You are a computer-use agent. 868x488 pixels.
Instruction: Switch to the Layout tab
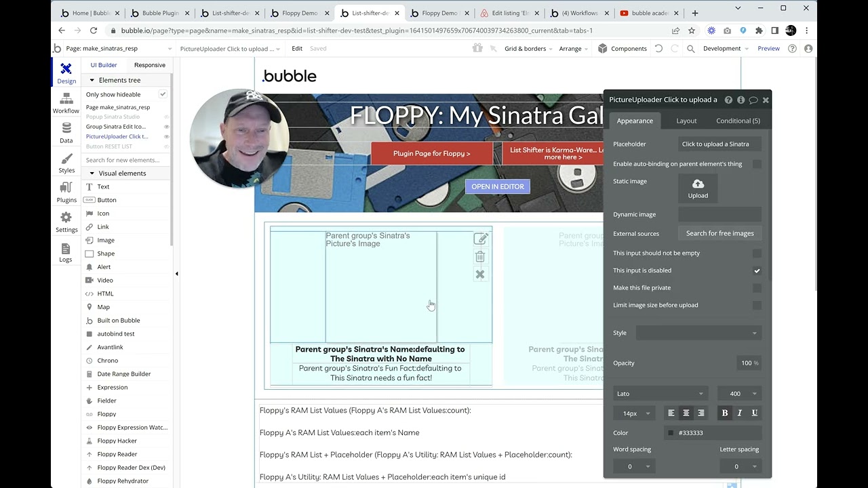click(x=686, y=121)
